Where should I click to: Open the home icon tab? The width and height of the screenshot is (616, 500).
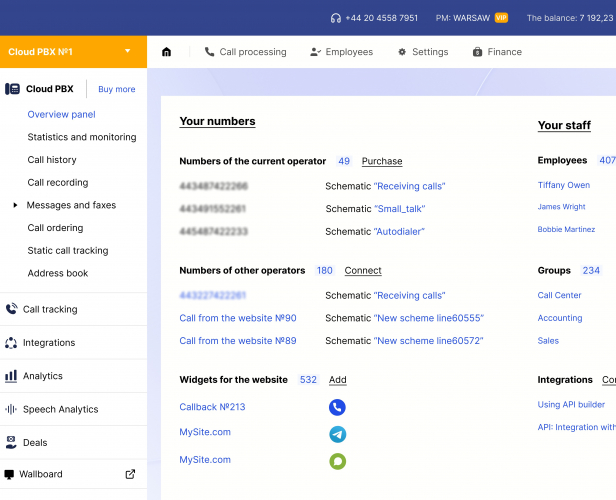click(167, 52)
